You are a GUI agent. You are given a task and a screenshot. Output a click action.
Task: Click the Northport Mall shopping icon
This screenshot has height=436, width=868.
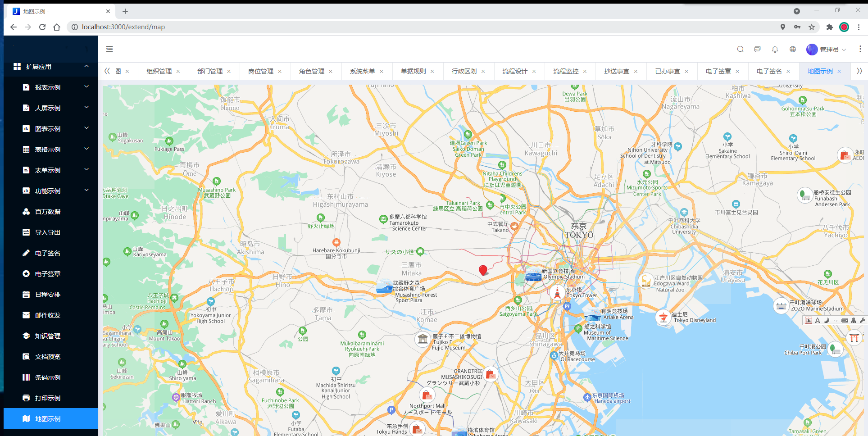point(427,395)
